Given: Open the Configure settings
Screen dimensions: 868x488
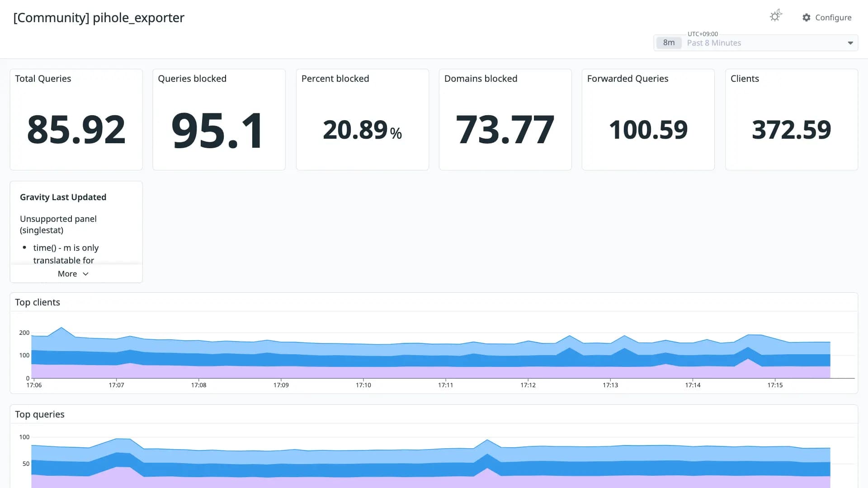Looking at the screenshot, I should click(x=827, y=18).
